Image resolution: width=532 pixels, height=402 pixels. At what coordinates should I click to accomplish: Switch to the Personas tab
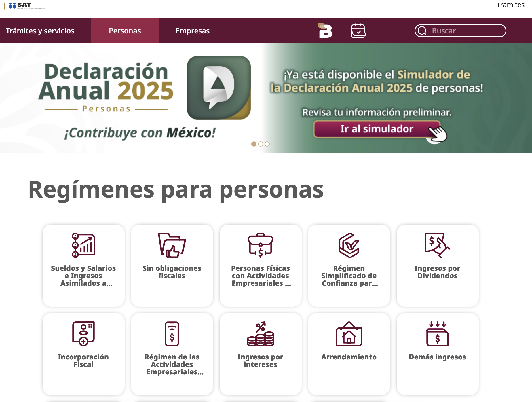pos(125,31)
